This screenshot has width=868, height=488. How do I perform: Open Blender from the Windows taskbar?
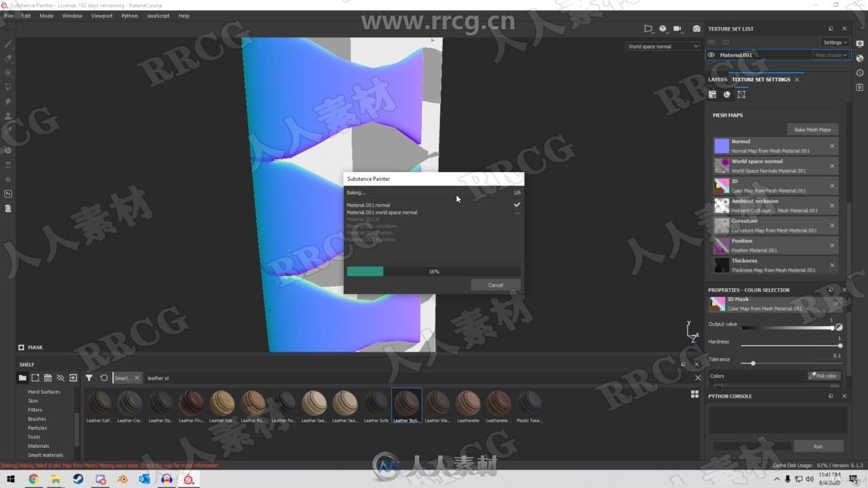coord(123,479)
